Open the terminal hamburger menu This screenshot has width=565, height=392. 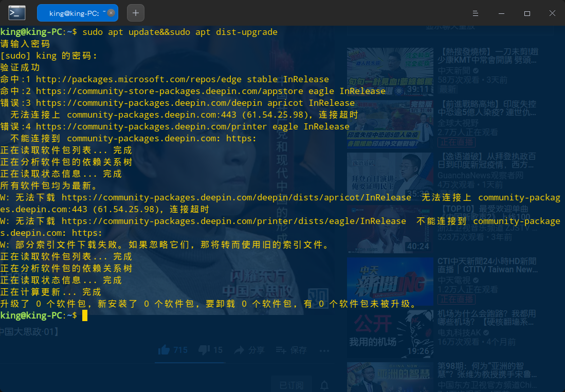[476, 13]
